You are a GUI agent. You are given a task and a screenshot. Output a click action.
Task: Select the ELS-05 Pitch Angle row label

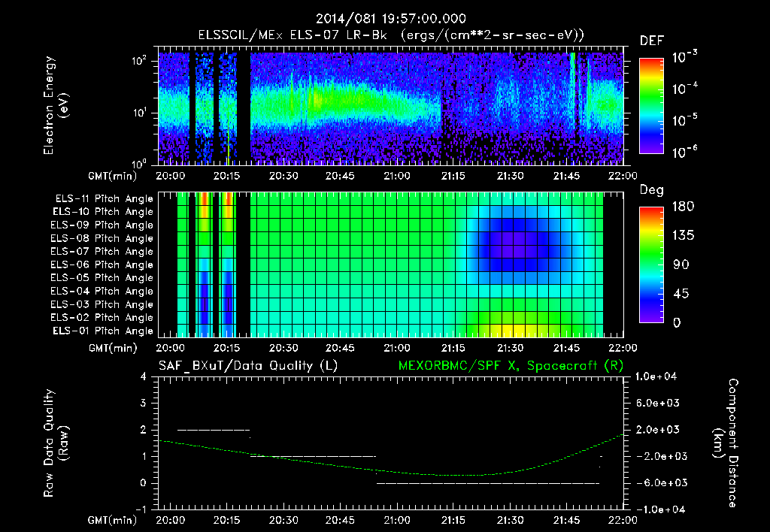[x=102, y=278]
